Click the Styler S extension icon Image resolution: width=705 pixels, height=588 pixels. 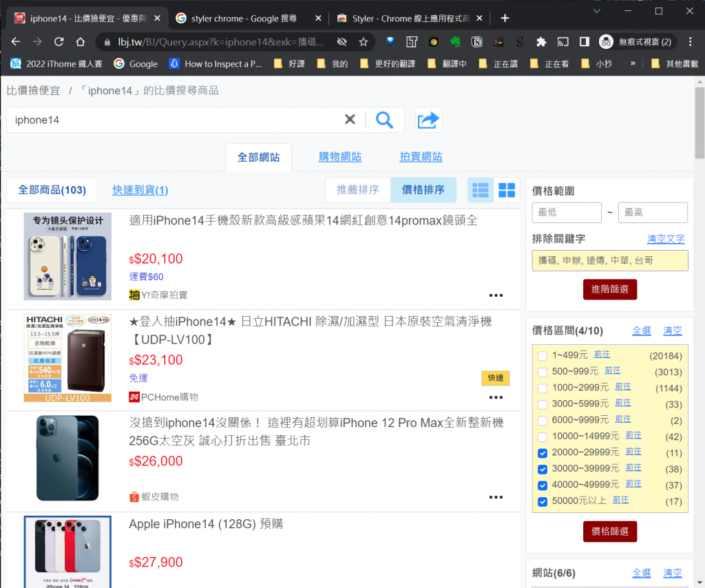(520, 42)
